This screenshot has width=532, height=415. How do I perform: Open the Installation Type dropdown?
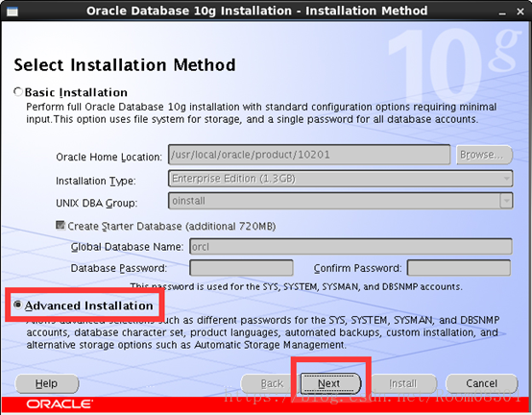coord(340,179)
